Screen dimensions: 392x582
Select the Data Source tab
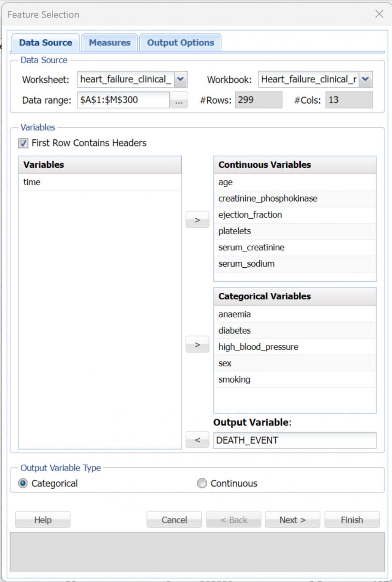tap(46, 43)
